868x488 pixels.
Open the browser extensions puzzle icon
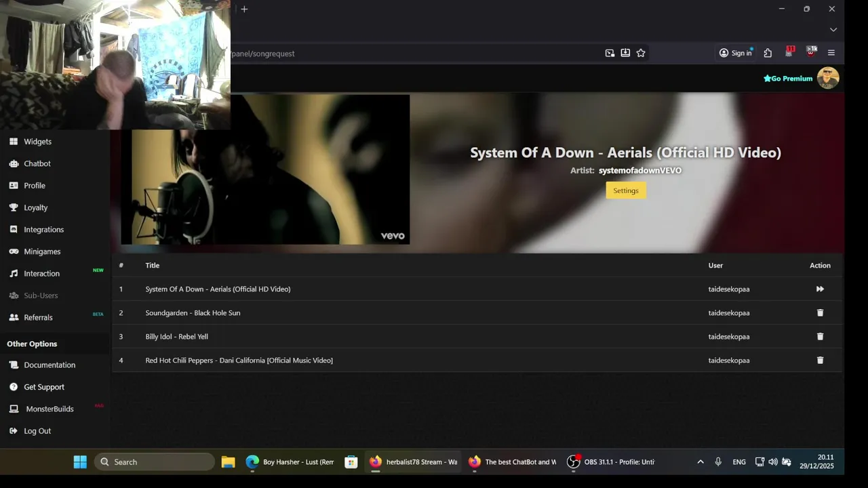click(x=768, y=53)
